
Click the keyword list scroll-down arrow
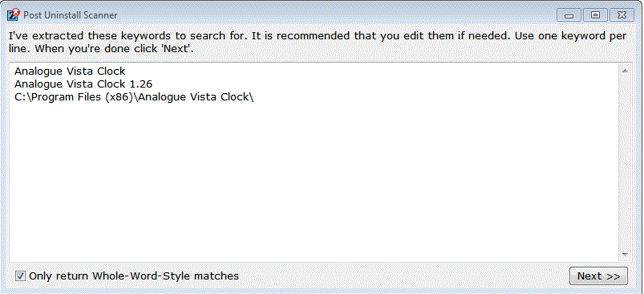pos(625,255)
